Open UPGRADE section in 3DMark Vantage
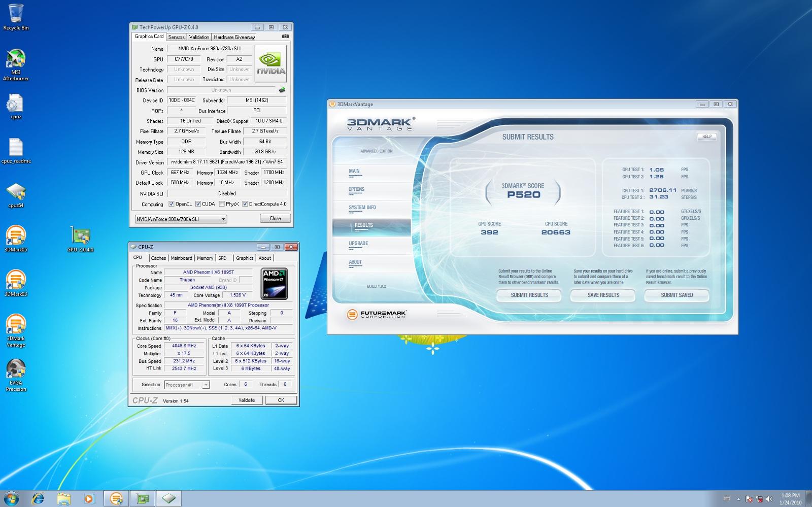812x507 pixels. (358, 244)
